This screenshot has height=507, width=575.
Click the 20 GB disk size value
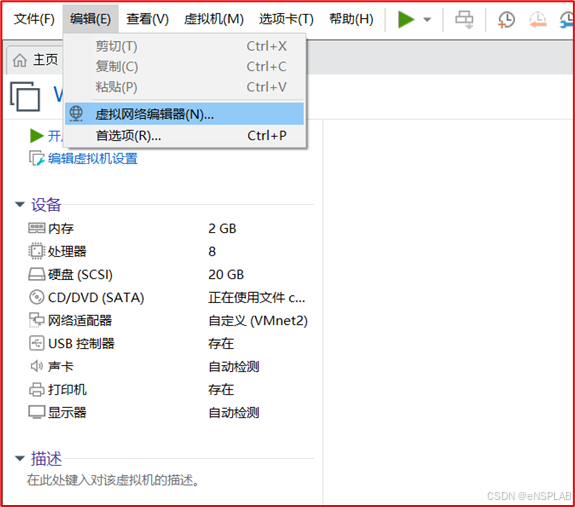click(226, 275)
